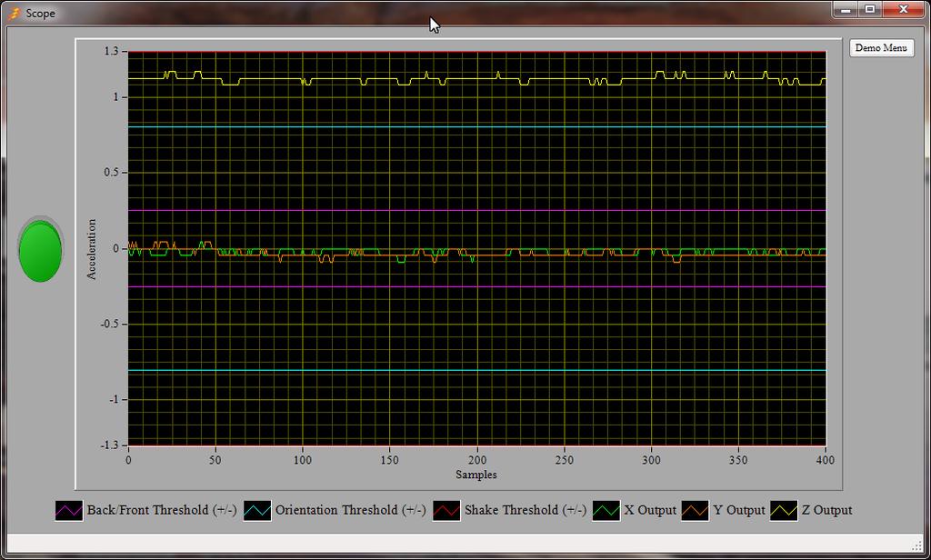Viewport: 931px width, 560px height.
Task: Click the 100 tick on samples axis
Action: [302, 460]
